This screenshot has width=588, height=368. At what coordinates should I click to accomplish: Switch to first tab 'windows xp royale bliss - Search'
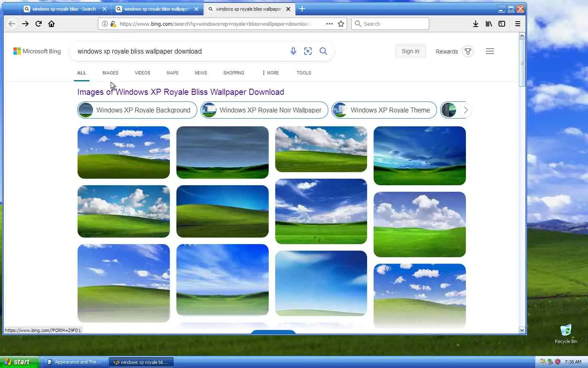(64, 9)
